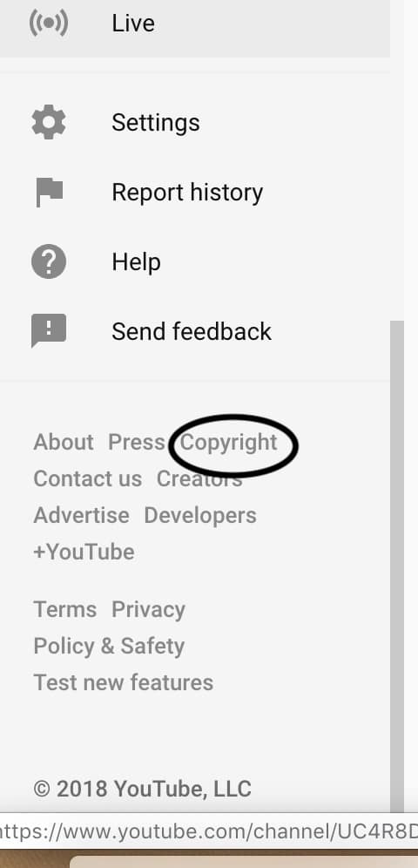Click the Help question mark icon
The image size is (418, 868).
tap(49, 261)
